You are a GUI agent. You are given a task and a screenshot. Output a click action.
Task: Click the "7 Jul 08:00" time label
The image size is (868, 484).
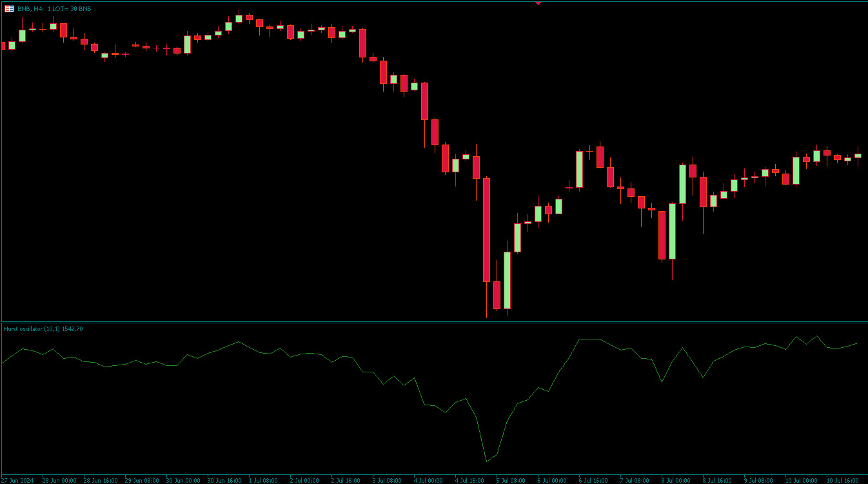pyautogui.click(x=635, y=480)
